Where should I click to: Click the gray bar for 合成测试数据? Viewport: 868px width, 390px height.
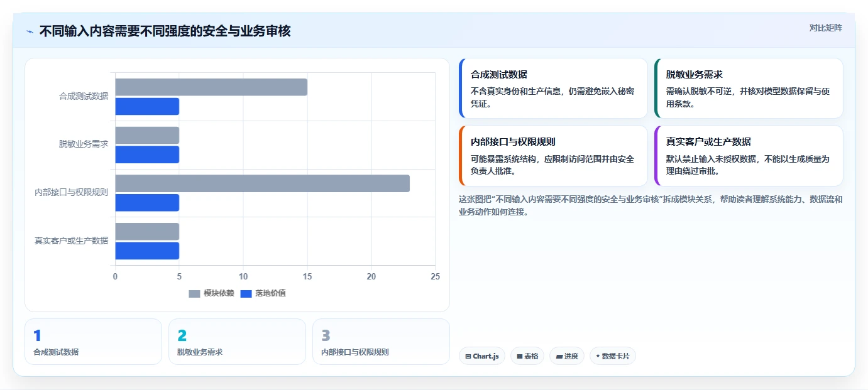pos(211,87)
